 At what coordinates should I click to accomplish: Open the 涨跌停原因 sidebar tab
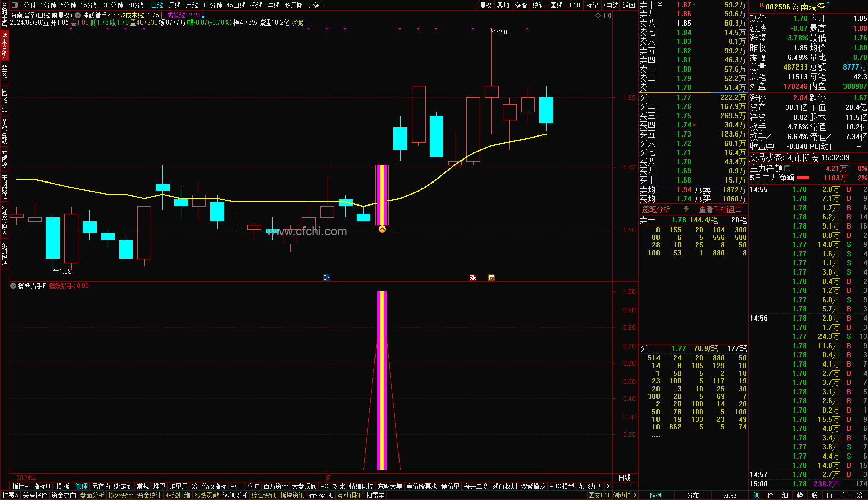[4, 220]
